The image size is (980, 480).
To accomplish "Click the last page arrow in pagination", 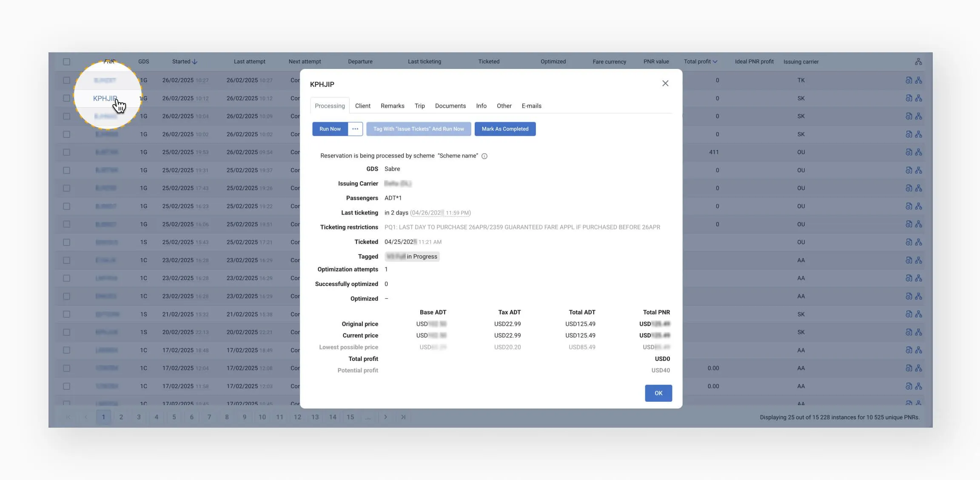I will click(403, 417).
